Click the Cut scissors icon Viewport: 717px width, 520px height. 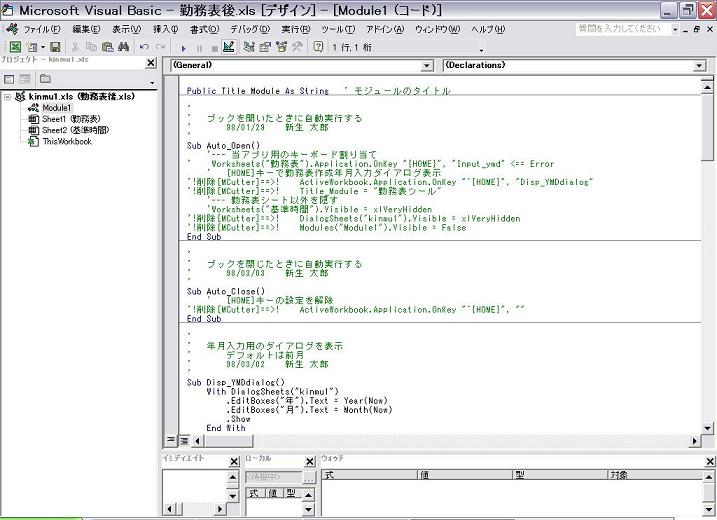click(x=75, y=47)
